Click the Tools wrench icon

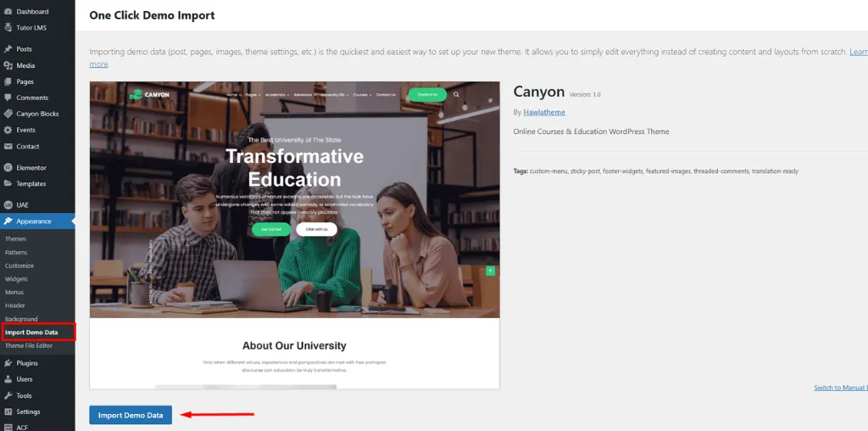pyautogui.click(x=8, y=395)
